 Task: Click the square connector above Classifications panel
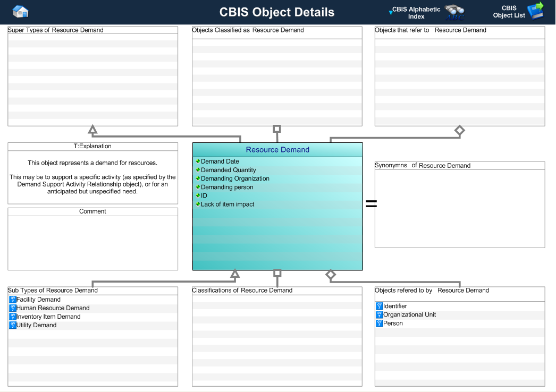tap(277, 273)
